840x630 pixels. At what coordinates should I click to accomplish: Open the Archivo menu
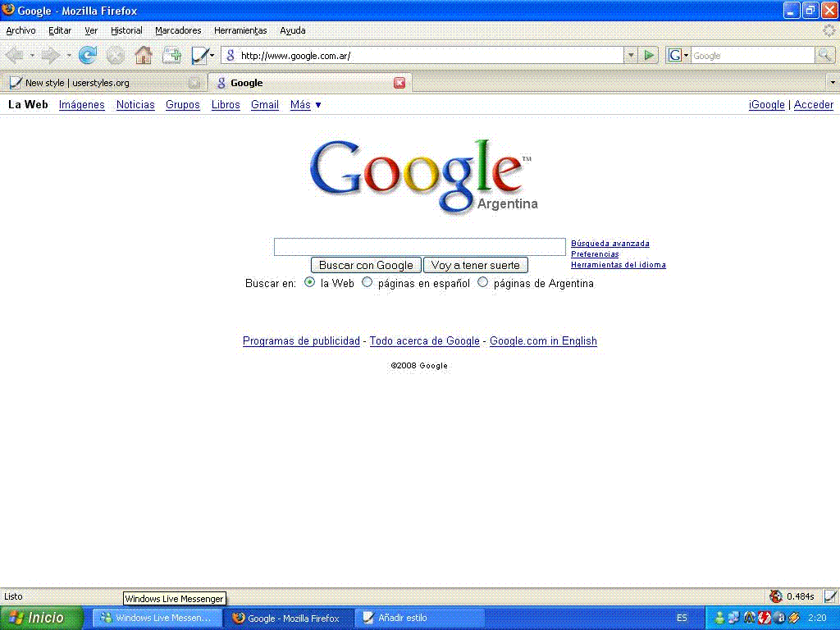21,30
